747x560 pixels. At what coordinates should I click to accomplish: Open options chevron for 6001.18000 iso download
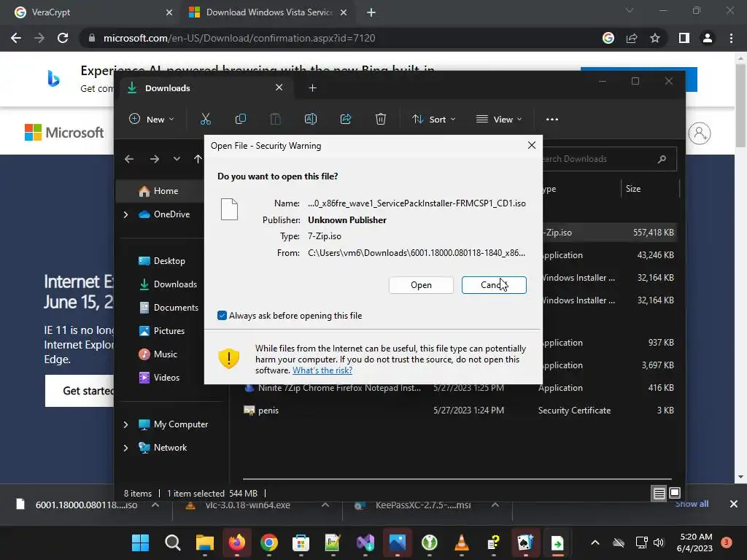coord(155,505)
